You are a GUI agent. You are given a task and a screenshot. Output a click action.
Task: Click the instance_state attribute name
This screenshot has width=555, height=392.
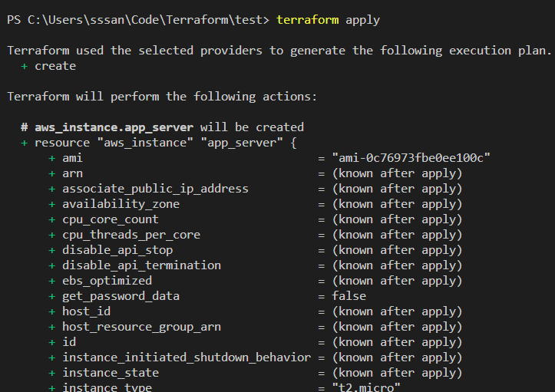111,373
